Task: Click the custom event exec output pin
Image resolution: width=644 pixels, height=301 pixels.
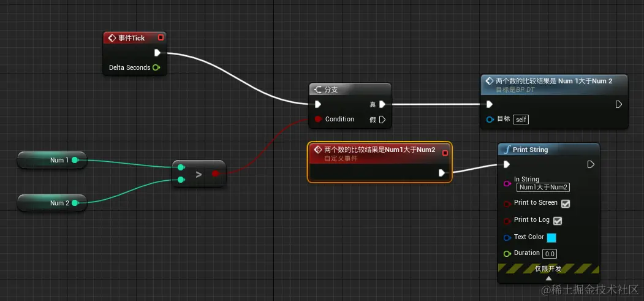Action: point(442,173)
